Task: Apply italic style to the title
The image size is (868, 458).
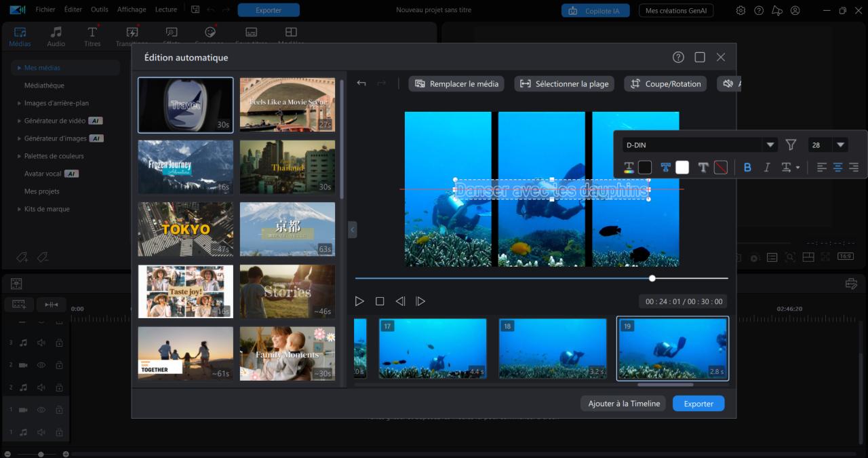Action: (x=767, y=167)
